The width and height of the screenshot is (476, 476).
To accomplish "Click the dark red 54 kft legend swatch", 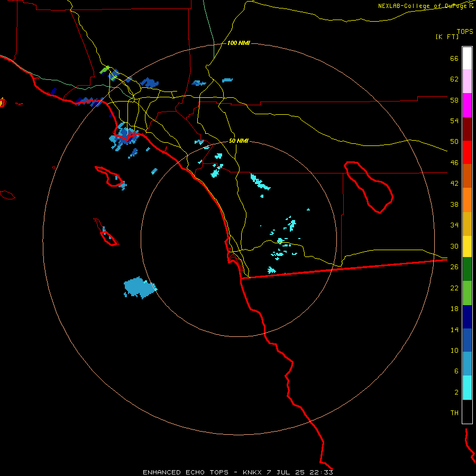I will (467, 129).
